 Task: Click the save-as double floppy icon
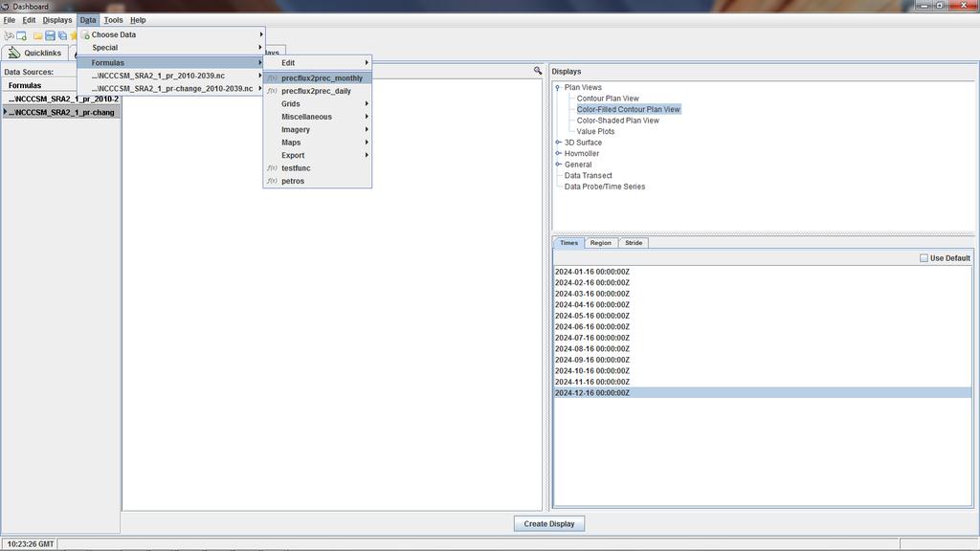pos(62,35)
